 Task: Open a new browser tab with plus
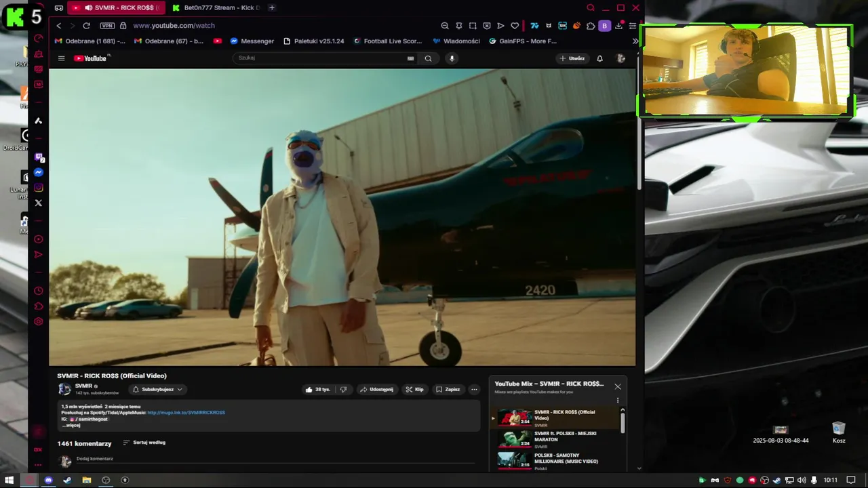pyautogui.click(x=272, y=7)
